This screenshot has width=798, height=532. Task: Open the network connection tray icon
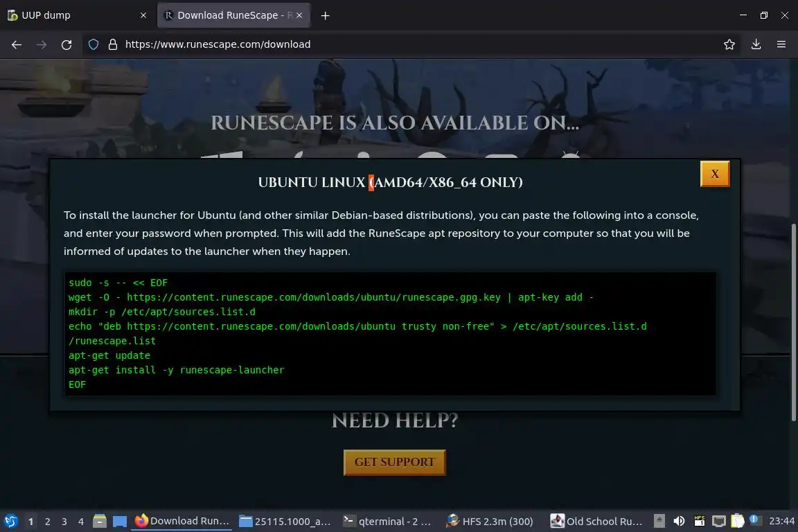tap(718, 521)
